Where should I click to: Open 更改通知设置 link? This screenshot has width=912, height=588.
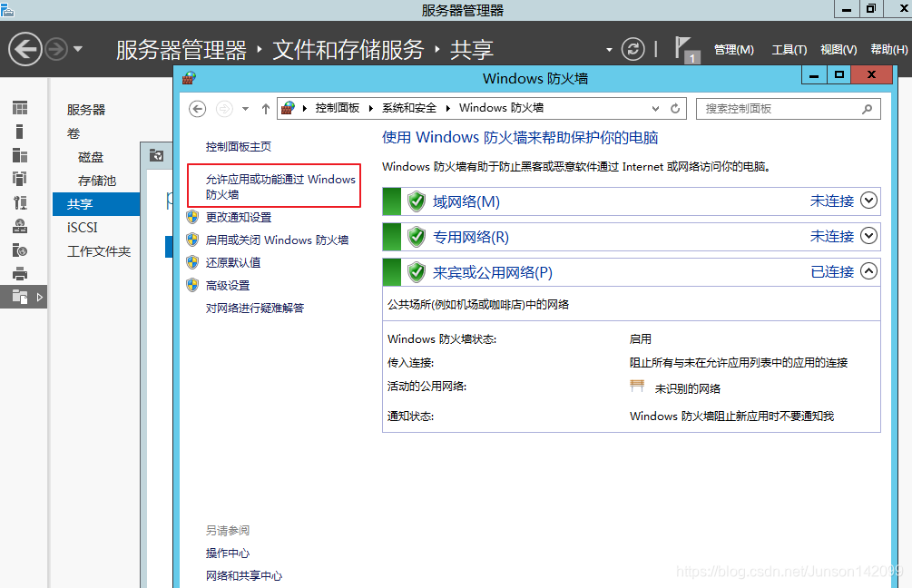[x=239, y=218]
